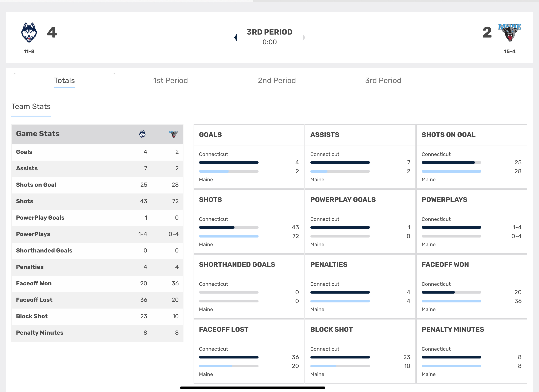Click the SHOTS card title
539x392 pixels.
coord(210,200)
